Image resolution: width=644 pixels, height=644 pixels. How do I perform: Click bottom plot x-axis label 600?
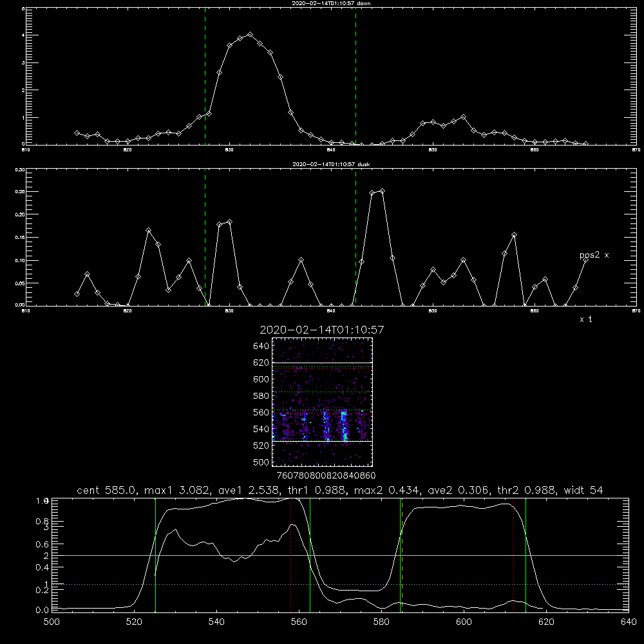[464, 622]
